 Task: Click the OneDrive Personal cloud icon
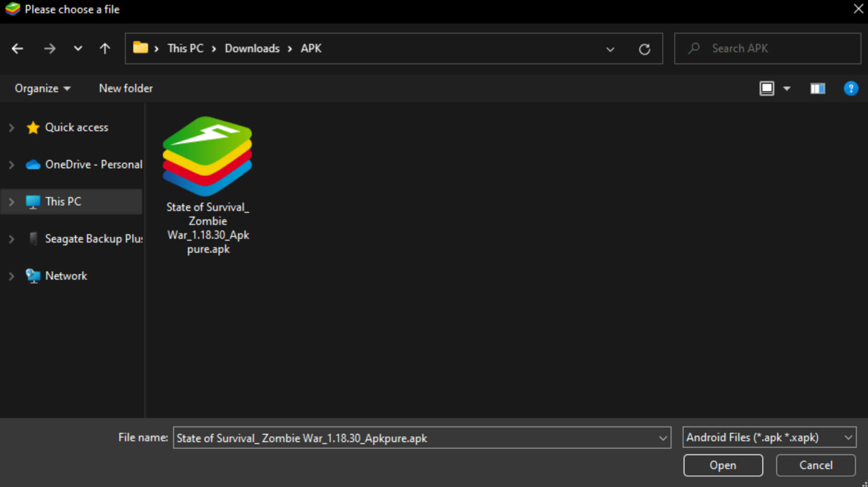(33, 164)
